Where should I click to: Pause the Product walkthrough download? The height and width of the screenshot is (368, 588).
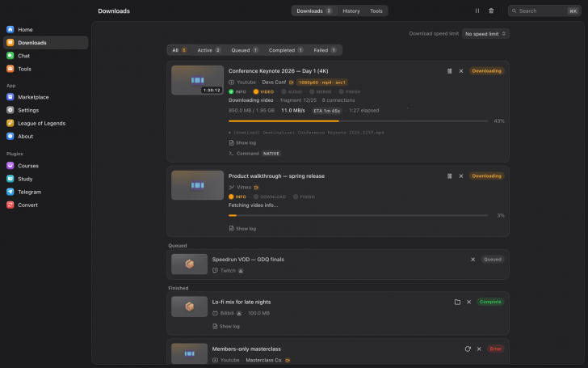449,176
